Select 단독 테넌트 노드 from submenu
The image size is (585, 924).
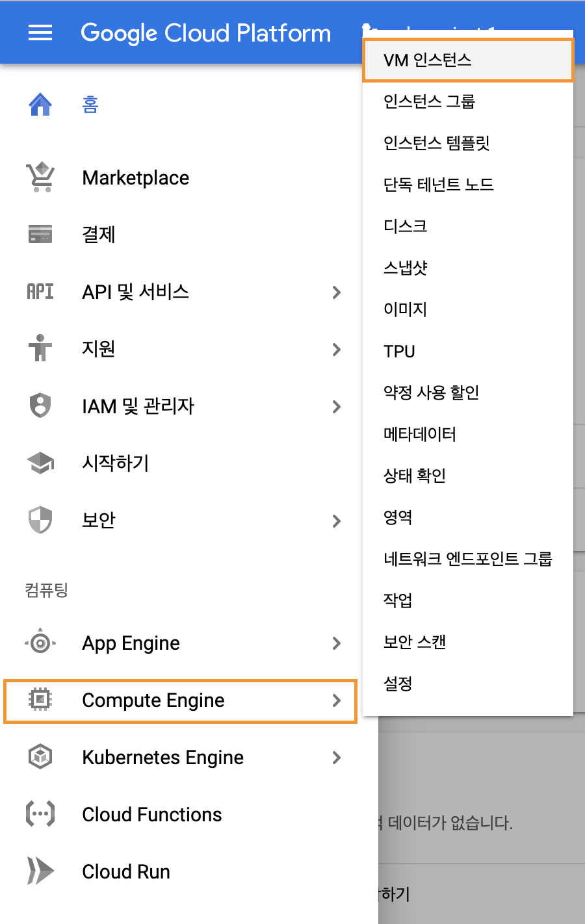pyautogui.click(x=468, y=185)
